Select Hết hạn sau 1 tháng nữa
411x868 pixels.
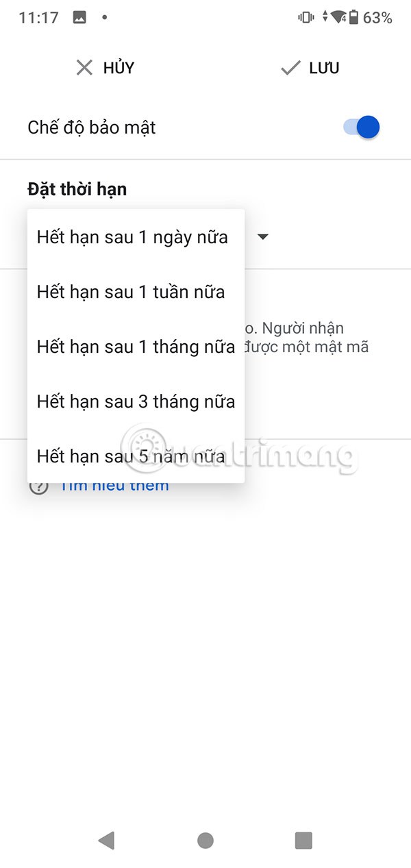click(x=136, y=346)
